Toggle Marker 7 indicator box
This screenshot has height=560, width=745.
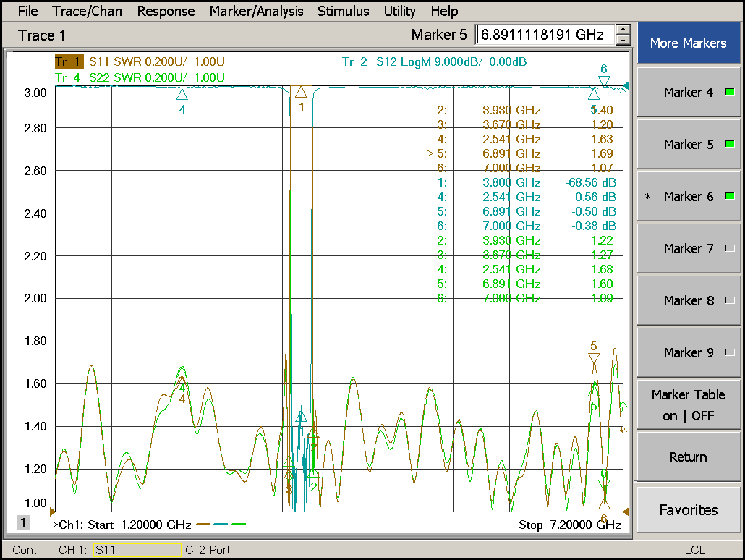click(x=730, y=248)
